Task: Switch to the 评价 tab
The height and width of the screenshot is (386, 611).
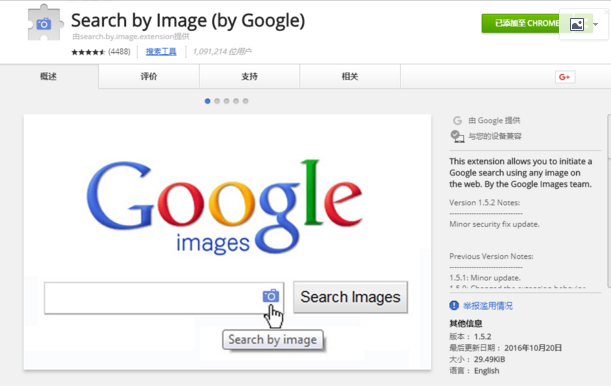Action: [149, 76]
